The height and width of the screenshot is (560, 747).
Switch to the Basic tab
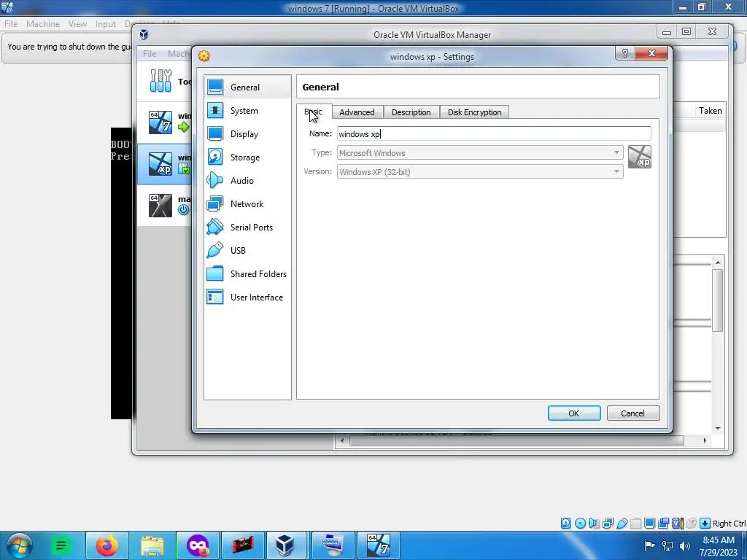pyautogui.click(x=314, y=112)
